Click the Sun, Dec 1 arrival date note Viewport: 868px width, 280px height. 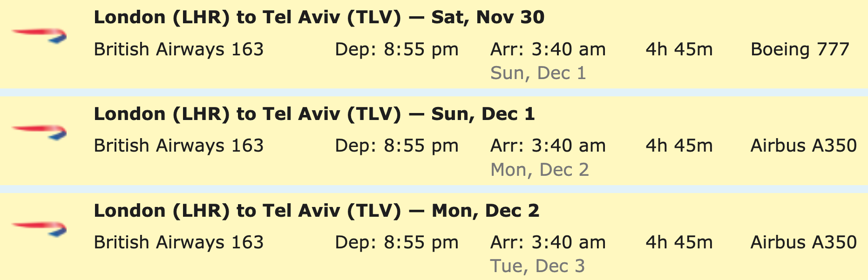tap(538, 73)
